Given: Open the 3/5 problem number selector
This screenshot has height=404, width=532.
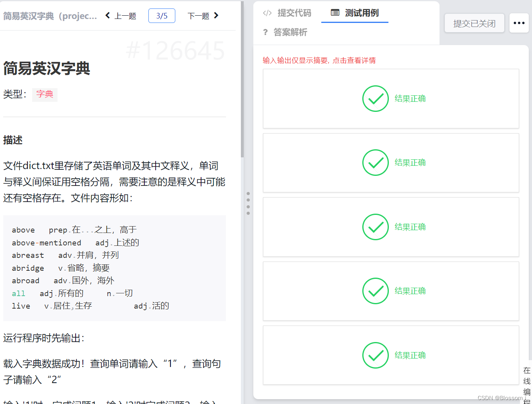Looking at the screenshot, I should tap(162, 16).
